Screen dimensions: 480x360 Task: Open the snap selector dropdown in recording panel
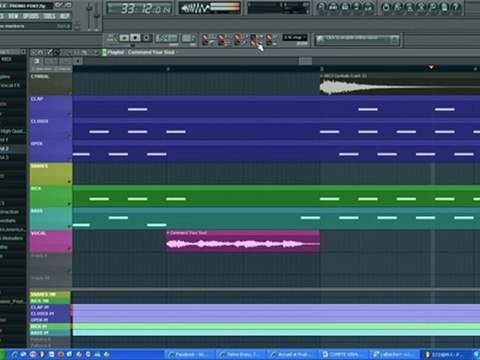pos(295,38)
